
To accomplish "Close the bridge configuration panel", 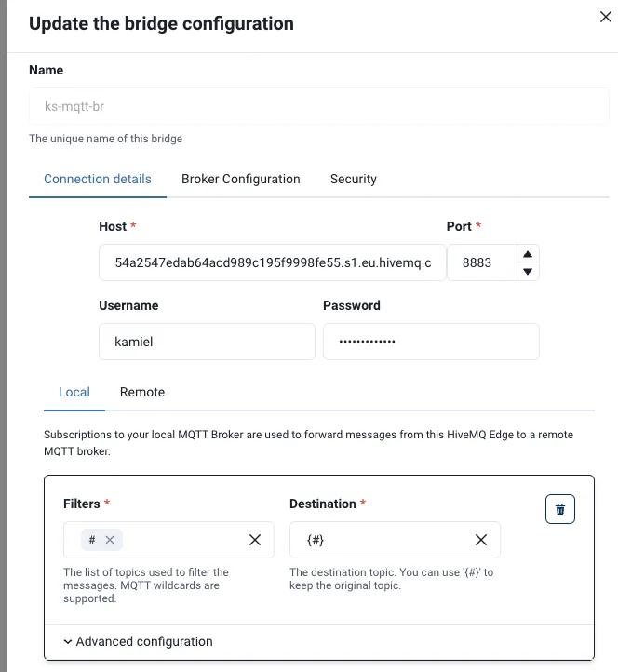I will [x=606, y=17].
